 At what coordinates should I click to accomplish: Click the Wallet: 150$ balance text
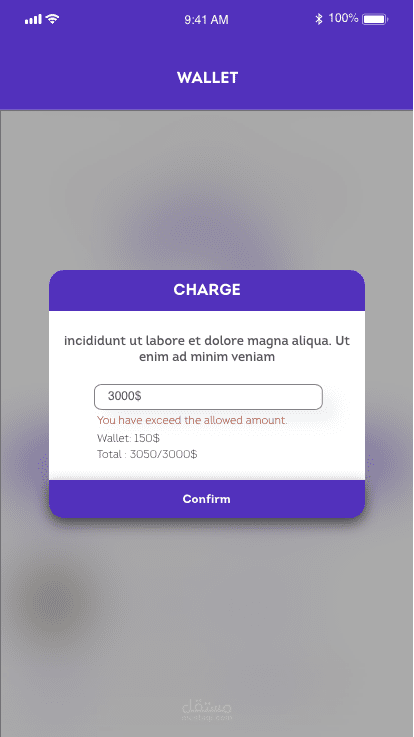tap(128, 439)
